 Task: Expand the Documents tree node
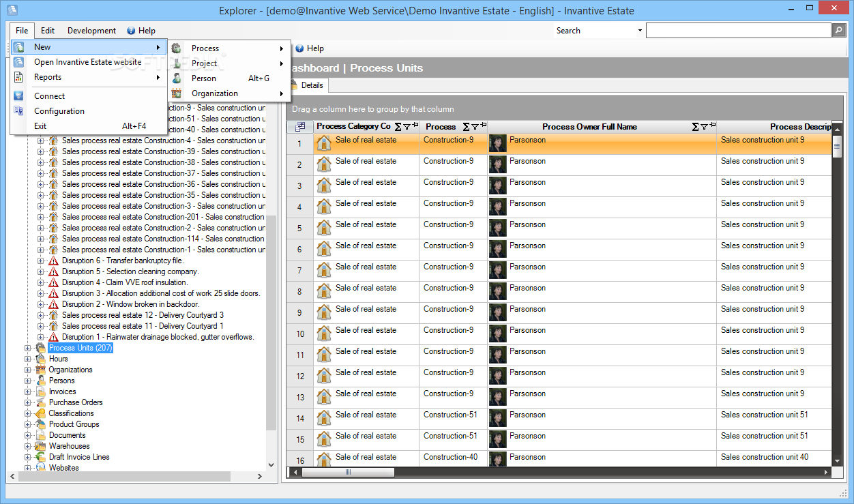click(28, 435)
